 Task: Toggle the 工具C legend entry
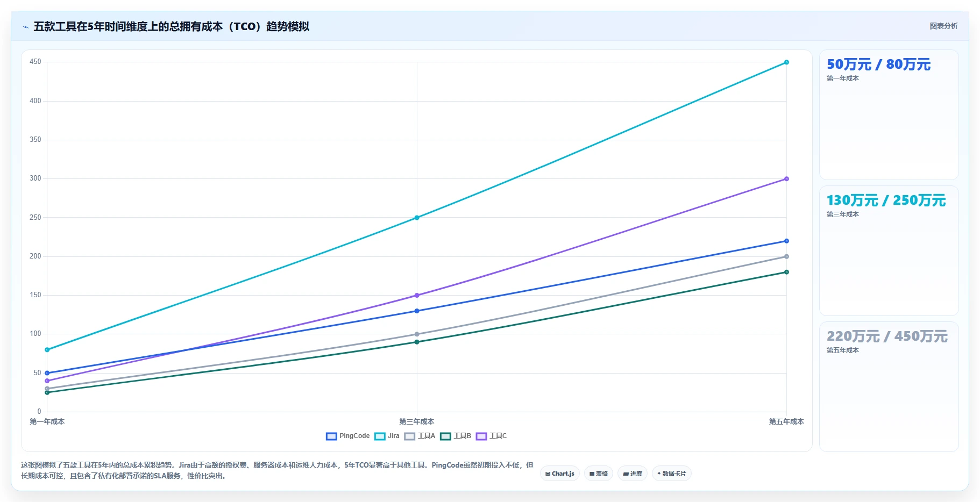(491, 436)
